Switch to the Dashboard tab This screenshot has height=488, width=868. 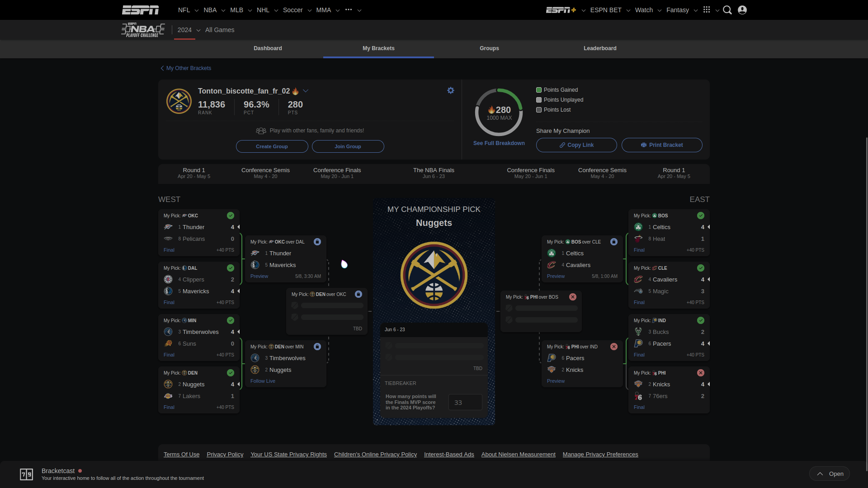tap(268, 48)
